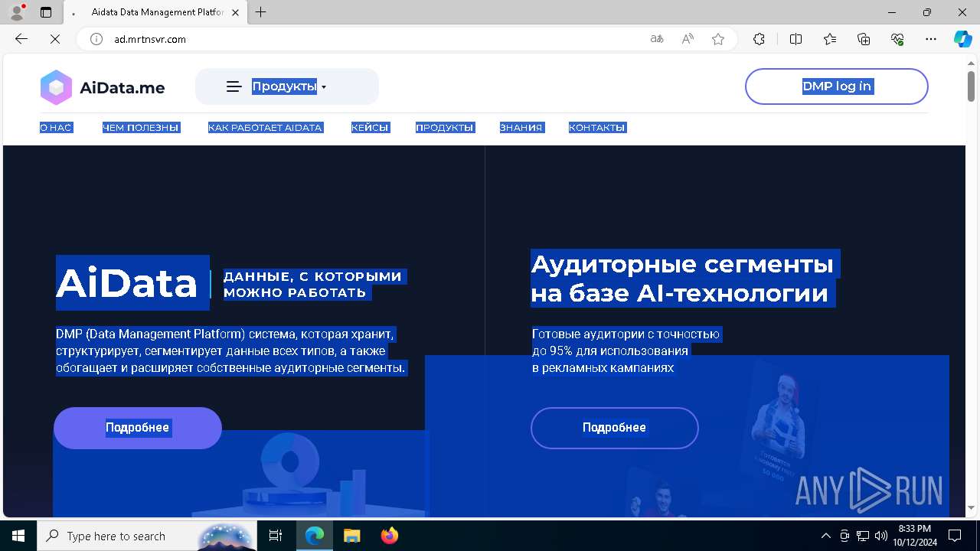The height and width of the screenshot is (551, 980).
Task: Click the AiData.me logo
Action: pyautogui.click(x=103, y=87)
